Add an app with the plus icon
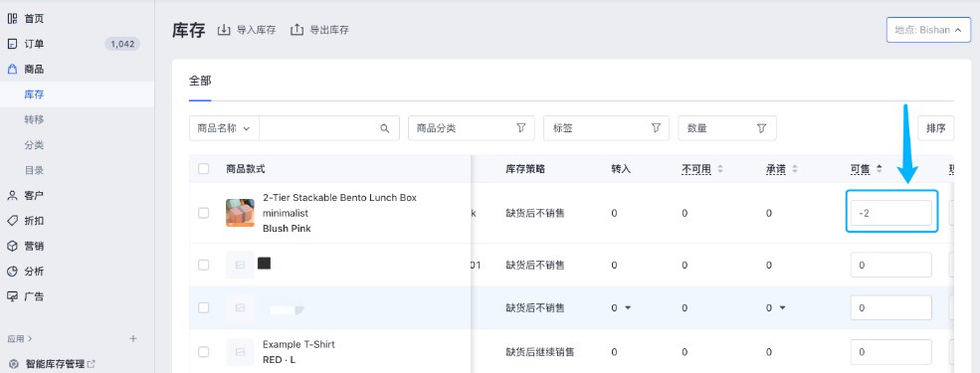This screenshot has width=980, height=373. 132,338
